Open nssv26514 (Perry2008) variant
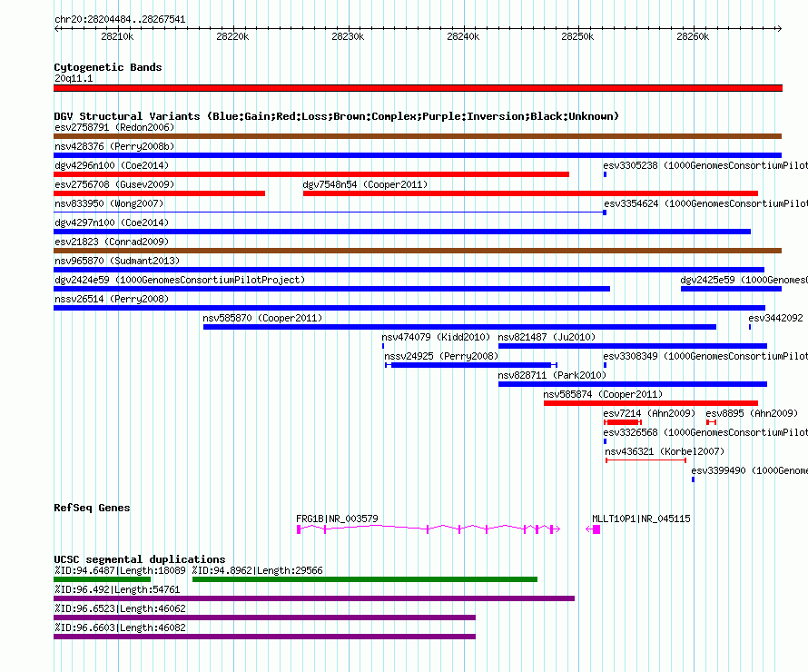Viewport: 808px width, 672px height. coord(409,308)
